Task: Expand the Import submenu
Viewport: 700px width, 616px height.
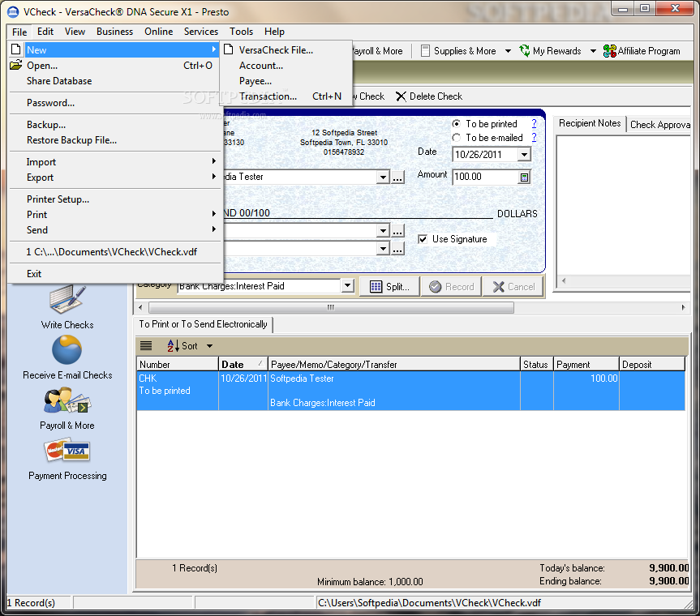Action: click(x=116, y=161)
